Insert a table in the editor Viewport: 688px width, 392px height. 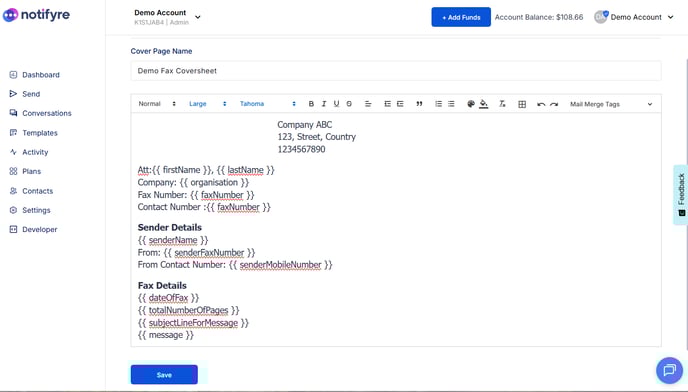pos(522,104)
